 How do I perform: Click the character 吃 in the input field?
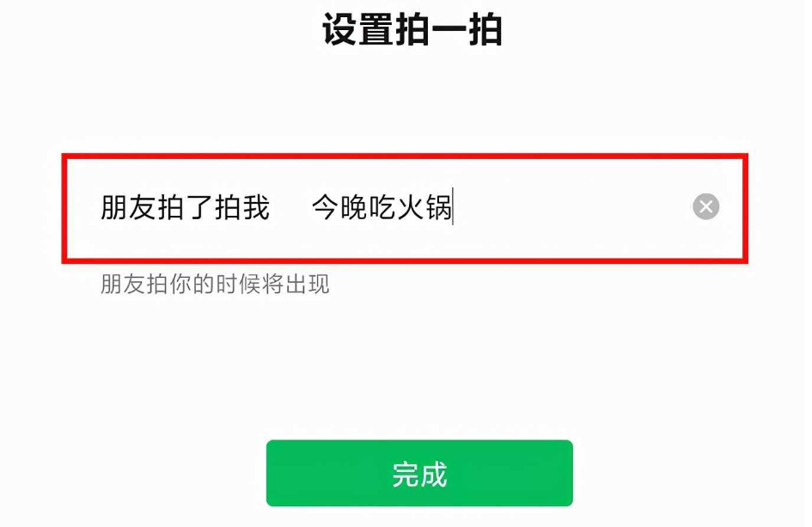[382, 207]
